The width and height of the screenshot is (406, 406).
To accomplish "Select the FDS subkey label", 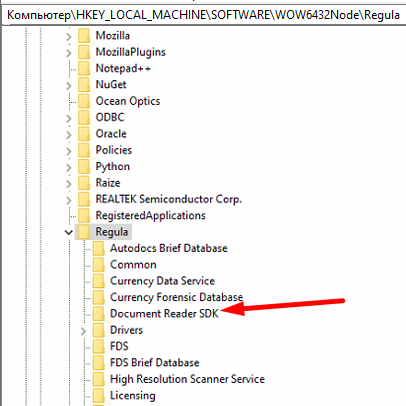I will (x=119, y=346).
